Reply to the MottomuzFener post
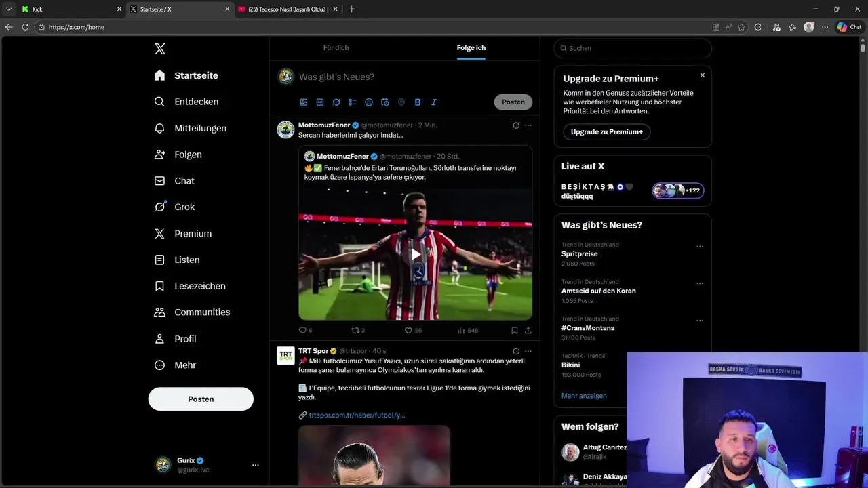Screen dimensions: 868x488 coord(305,331)
